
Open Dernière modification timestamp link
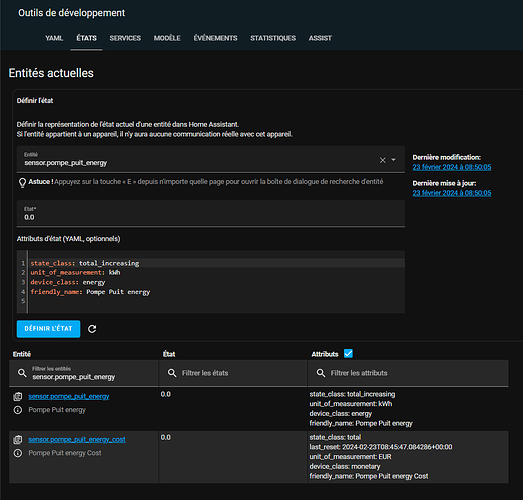coord(452,167)
